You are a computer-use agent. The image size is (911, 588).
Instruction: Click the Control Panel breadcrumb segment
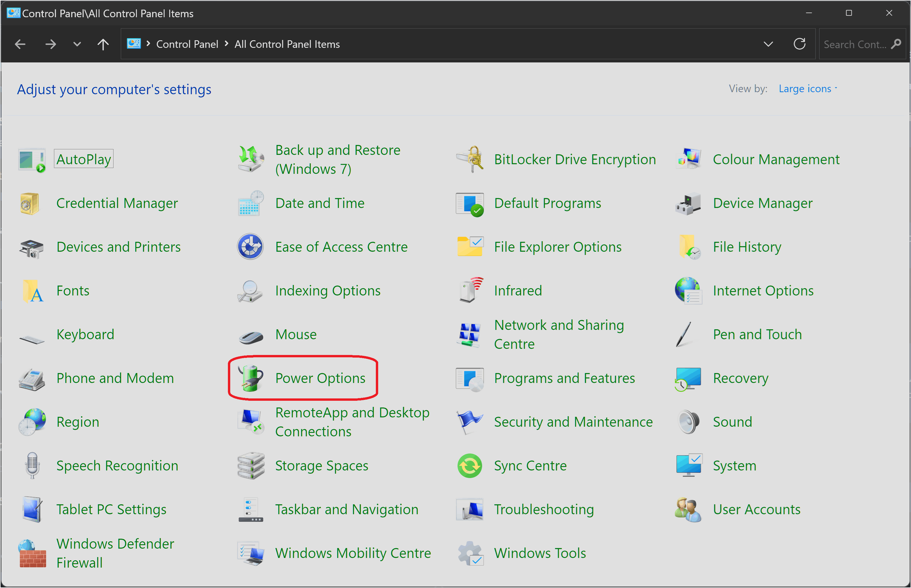pos(187,44)
